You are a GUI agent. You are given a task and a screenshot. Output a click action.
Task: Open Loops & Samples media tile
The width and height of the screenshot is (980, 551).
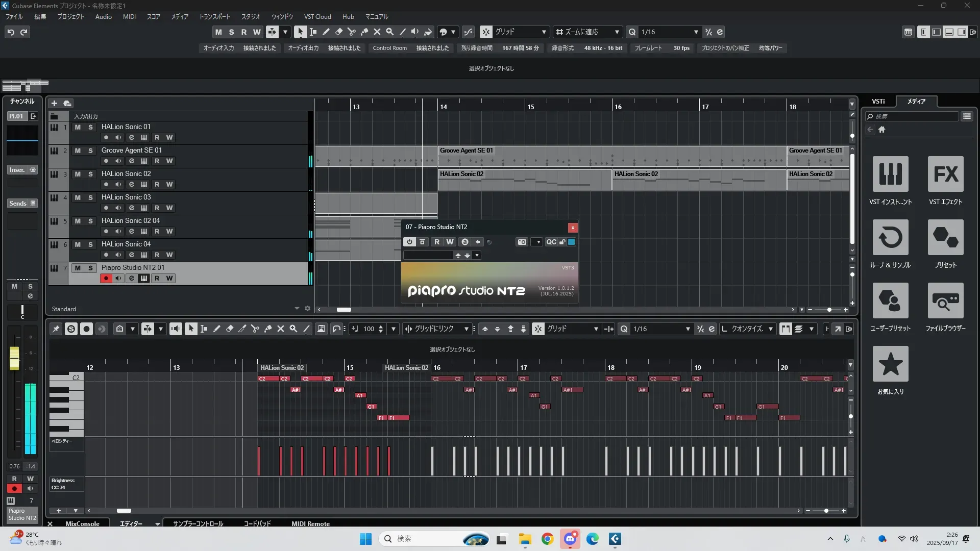(x=890, y=238)
